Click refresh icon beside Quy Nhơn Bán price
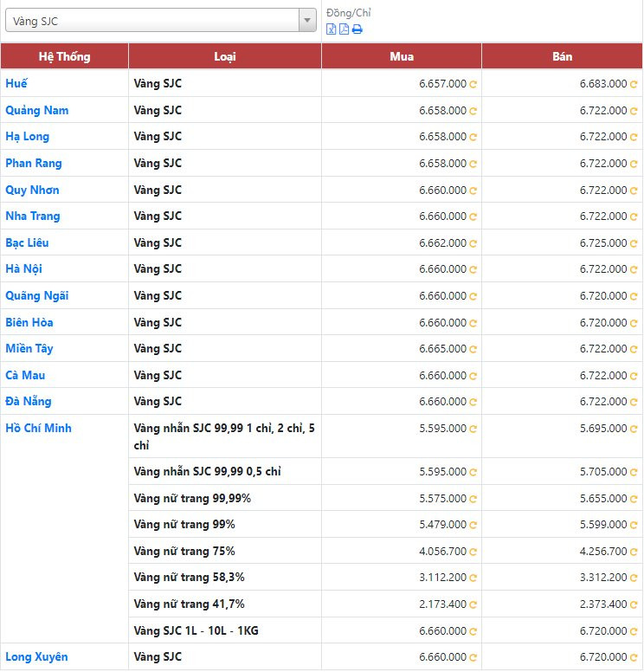This screenshot has width=644, height=672. pos(634,191)
